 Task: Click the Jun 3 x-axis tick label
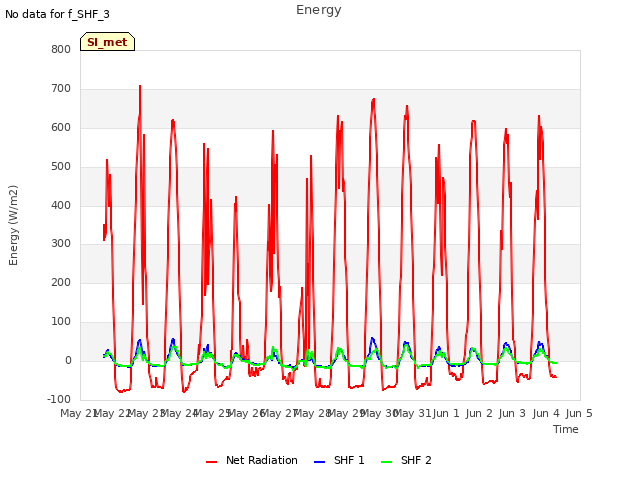coord(512,413)
